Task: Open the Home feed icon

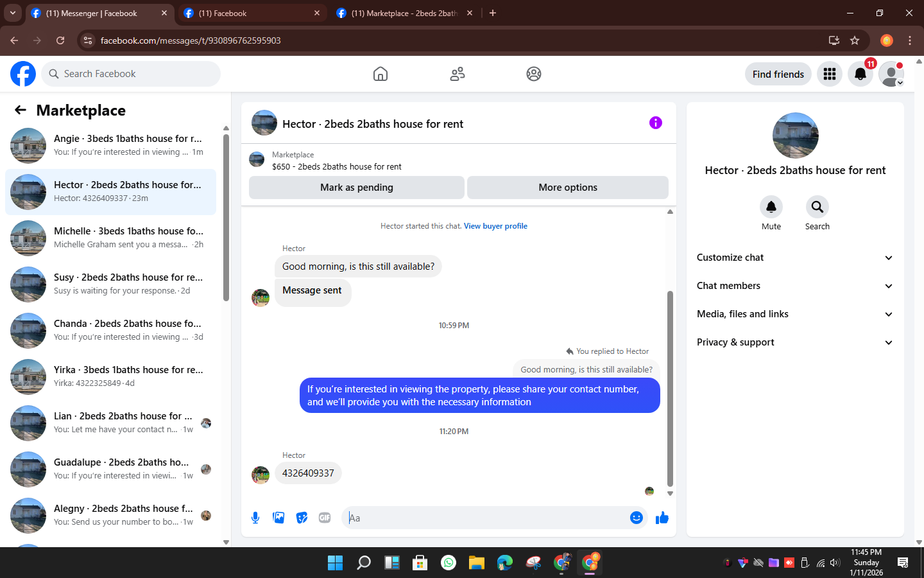Action: point(381,74)
